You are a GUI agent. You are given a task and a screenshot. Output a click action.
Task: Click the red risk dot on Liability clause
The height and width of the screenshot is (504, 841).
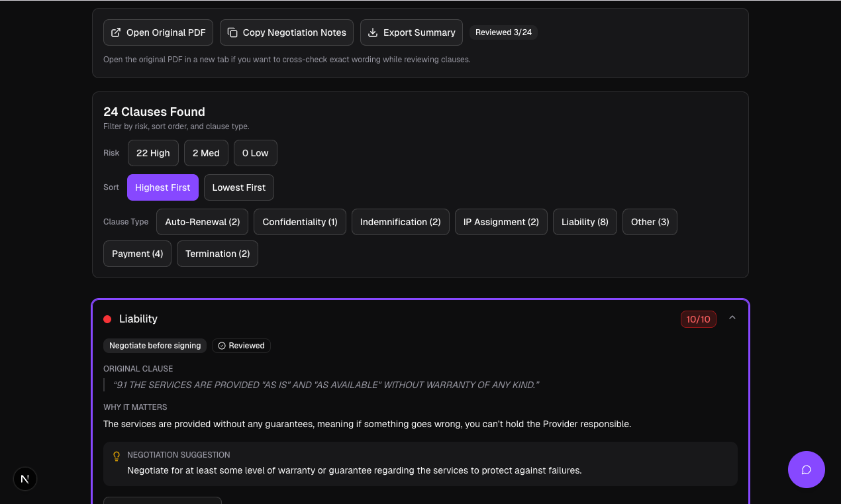(x=107, y=319)
